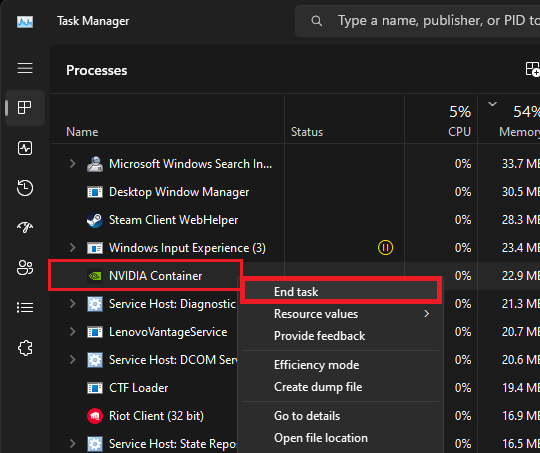Image resolution: width=540 pixels, height=453 pixels.
Task: Click the 23.4 MB memory value
Action: pyautogui.click(x=521, y=248)
